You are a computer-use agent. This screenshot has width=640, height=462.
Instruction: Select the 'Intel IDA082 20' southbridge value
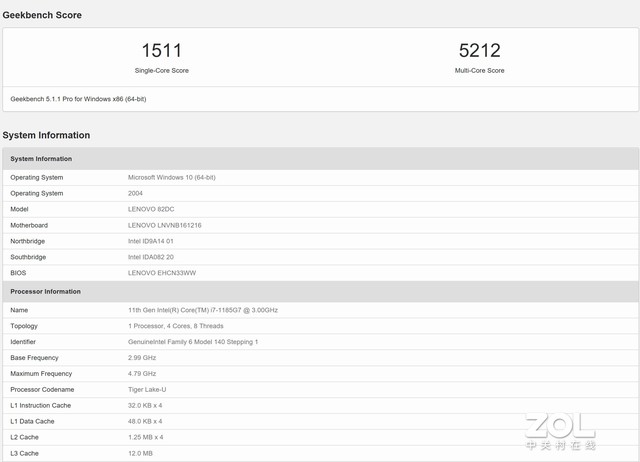tap(151, 257)
